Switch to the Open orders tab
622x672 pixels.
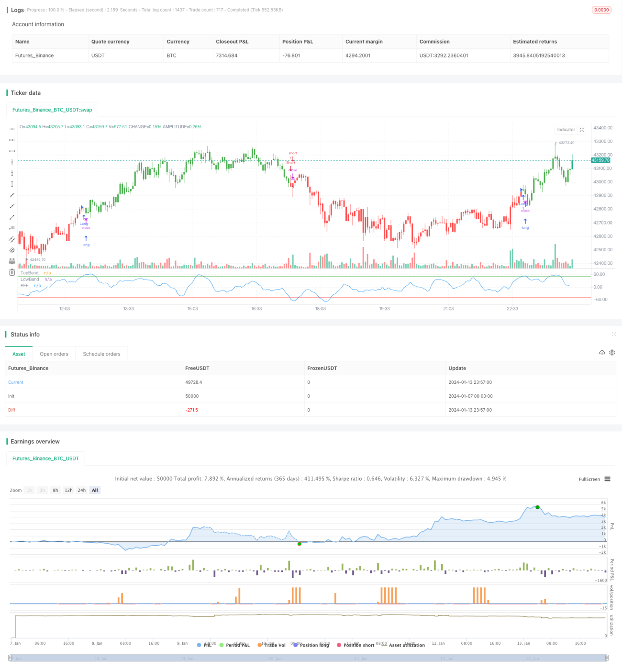[54, 354]
